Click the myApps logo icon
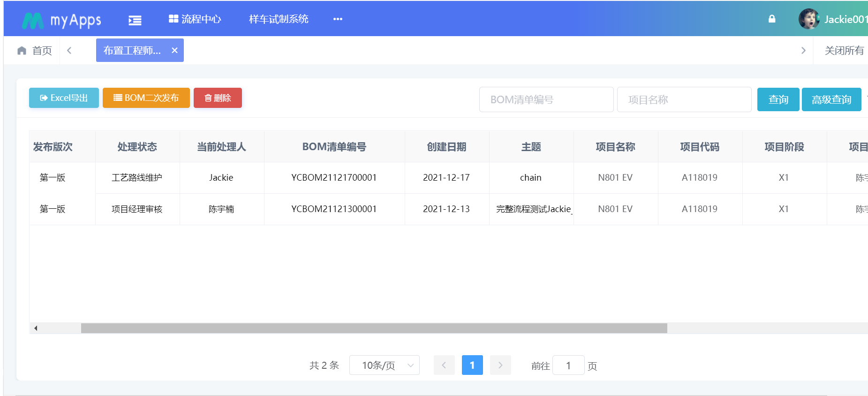 tap(33, 20)
